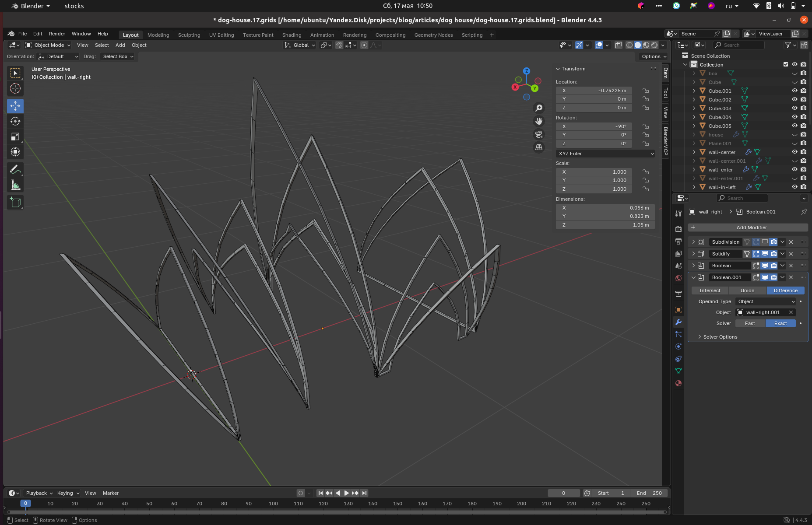Viewport: 812px width, 525px height.
Task: Open the XYZ Euler rotation mode dropdown
Action: pos(605,154)
